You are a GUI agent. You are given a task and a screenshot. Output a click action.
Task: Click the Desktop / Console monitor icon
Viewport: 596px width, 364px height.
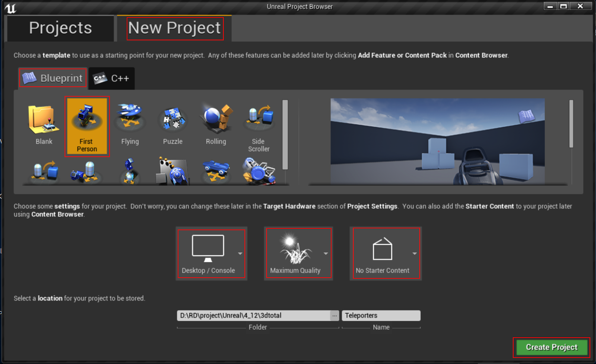pos(208,248)
